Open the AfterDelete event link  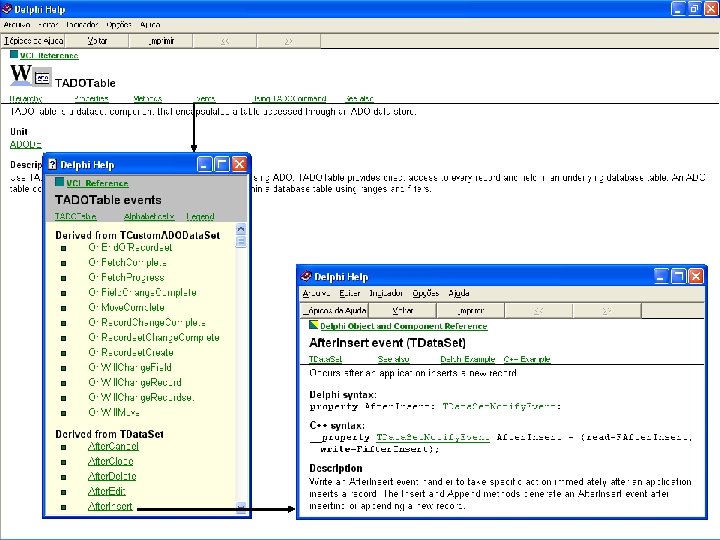pos(112,476)
